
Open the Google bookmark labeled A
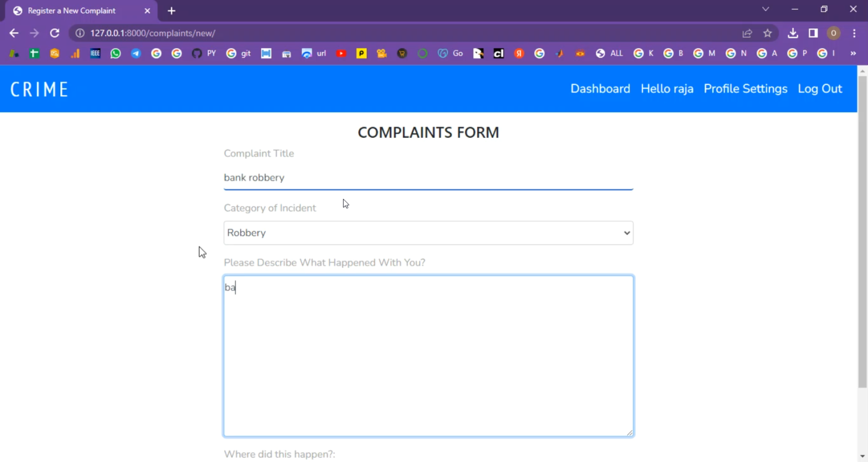coord(767,53)
